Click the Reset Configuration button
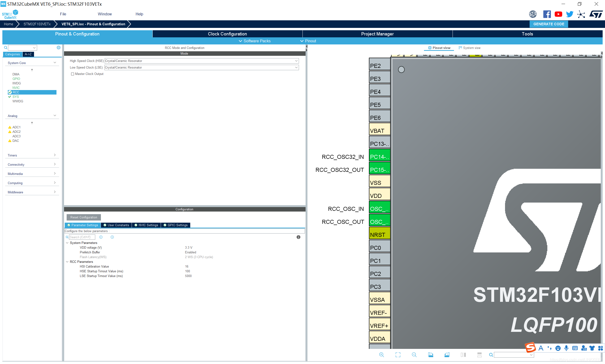Screen dimensions: 605x364 (84, 217)
